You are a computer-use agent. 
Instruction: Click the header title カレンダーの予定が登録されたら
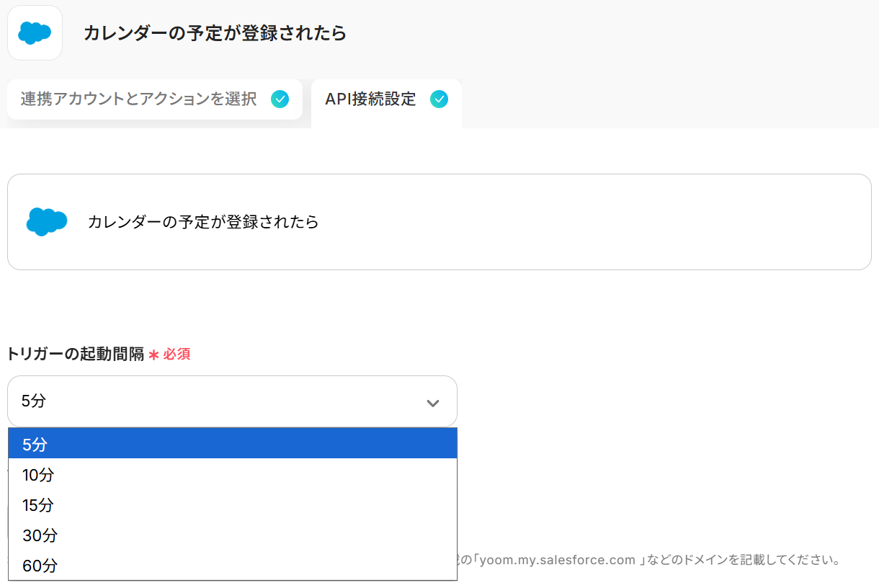(x=215, y=33)
